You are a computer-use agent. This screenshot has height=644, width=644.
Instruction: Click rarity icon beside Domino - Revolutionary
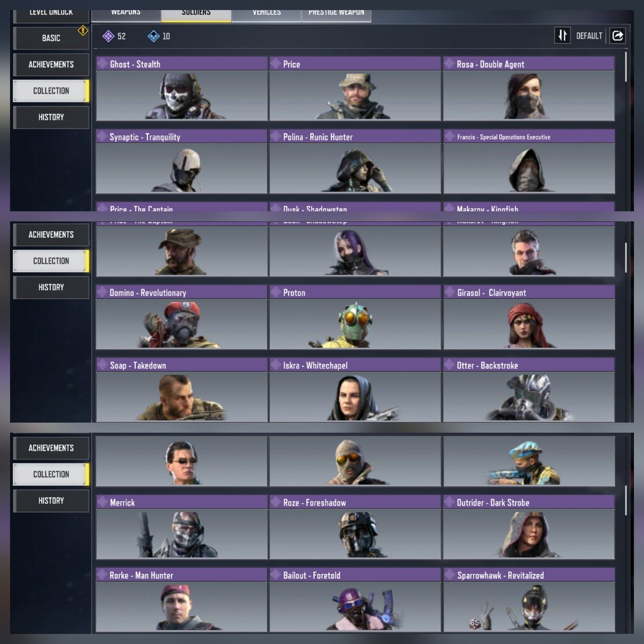[x=102, y=292]
